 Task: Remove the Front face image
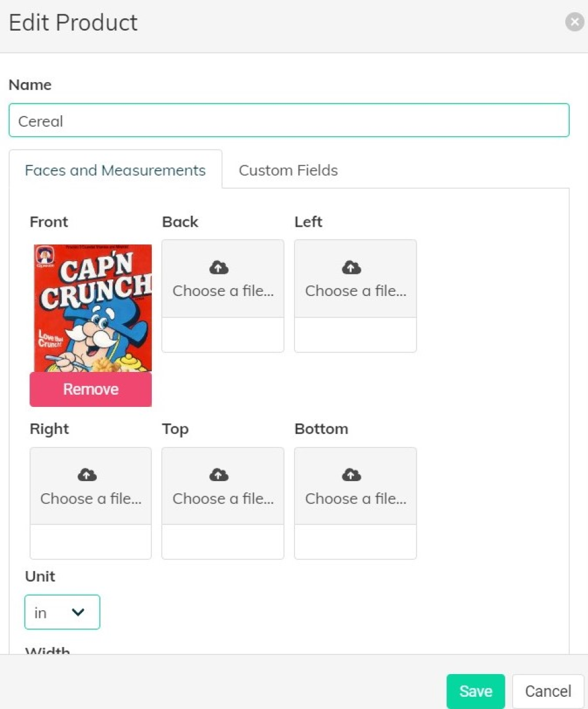91,389
